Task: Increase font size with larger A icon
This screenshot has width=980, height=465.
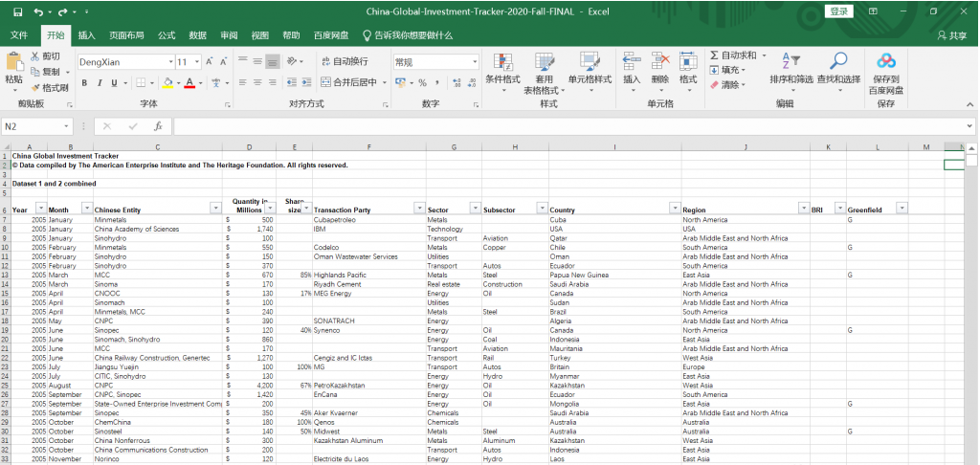Action: 210,62
